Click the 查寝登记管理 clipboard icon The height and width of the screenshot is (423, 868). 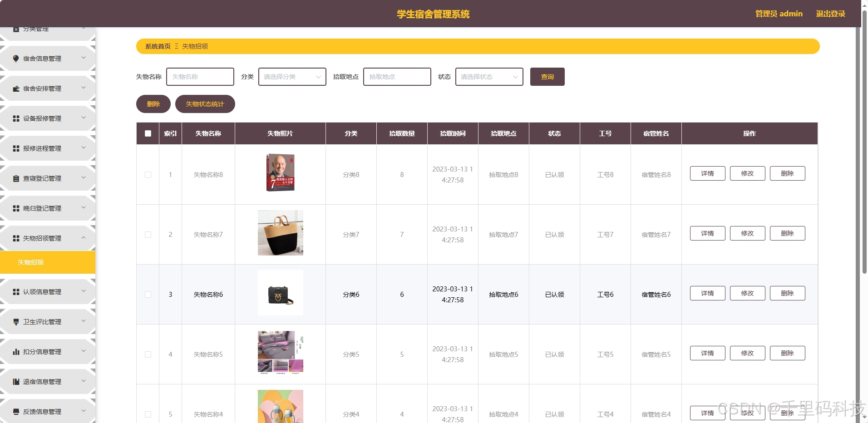click(x=16, y=178)
